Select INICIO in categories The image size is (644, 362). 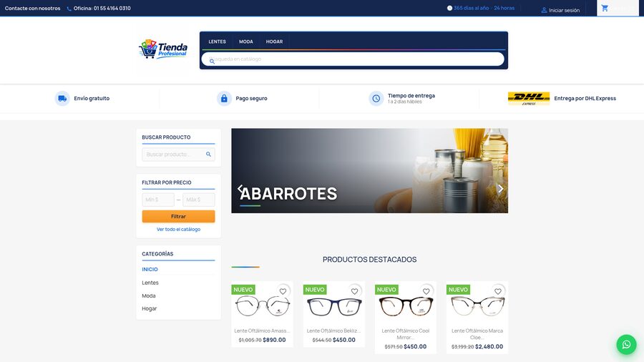pos(150,269)
